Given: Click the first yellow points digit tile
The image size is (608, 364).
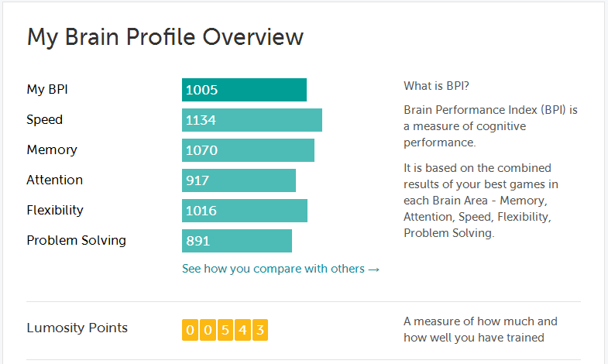Looking at the screenshot, I should pos(190,330).
